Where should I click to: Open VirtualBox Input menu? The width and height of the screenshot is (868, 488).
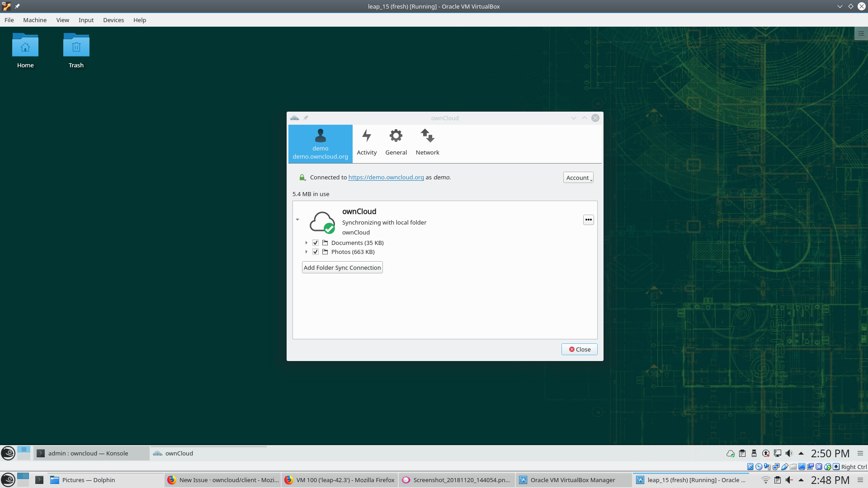click(x=86, y=20)
